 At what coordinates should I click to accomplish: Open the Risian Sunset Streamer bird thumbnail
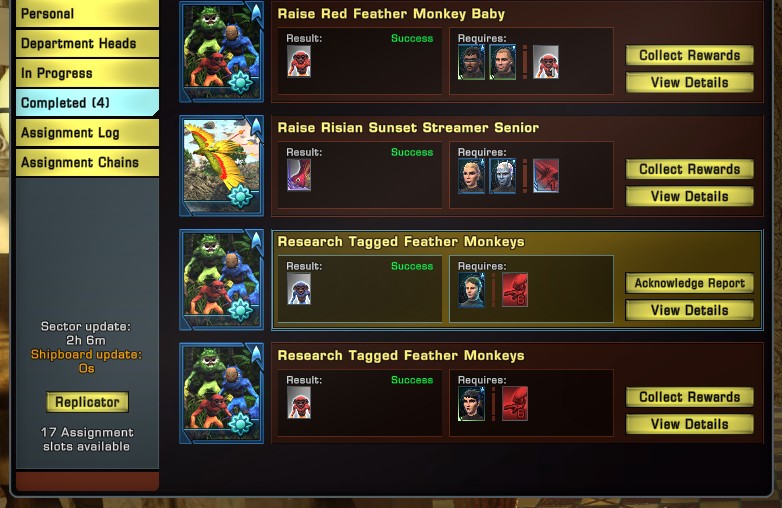(x=221, y=166)
